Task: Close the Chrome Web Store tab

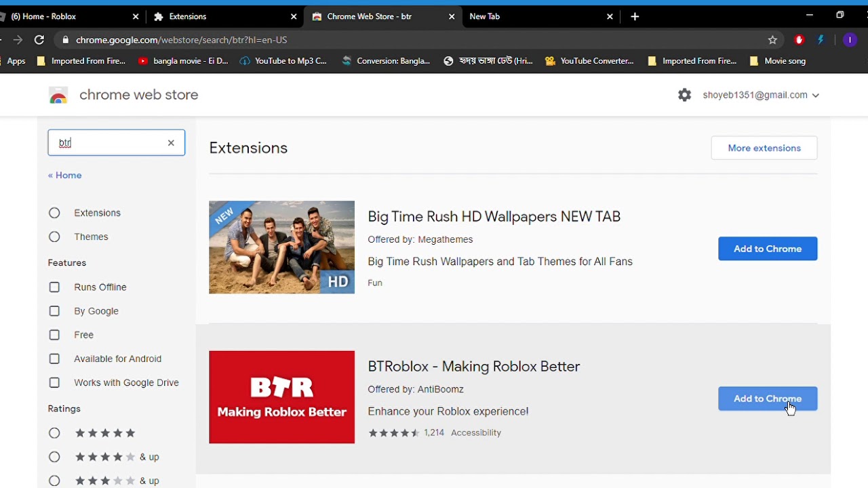Action: click(452, 16)
